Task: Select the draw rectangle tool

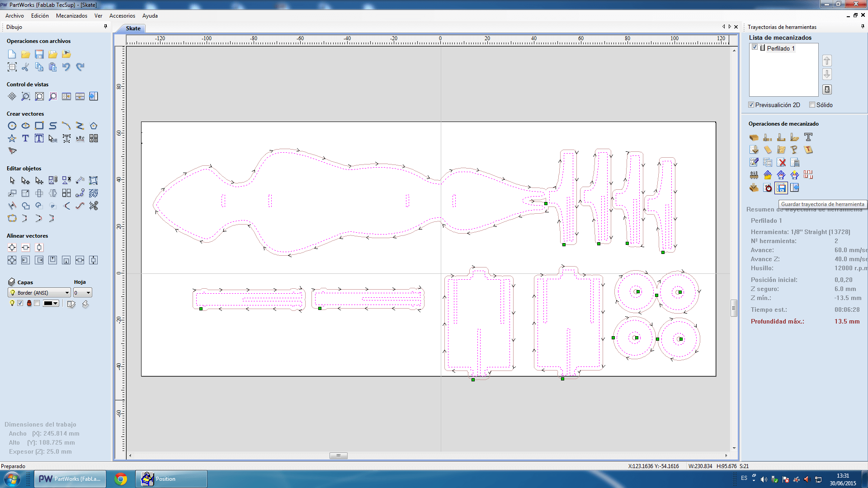Action: (39, 126)
